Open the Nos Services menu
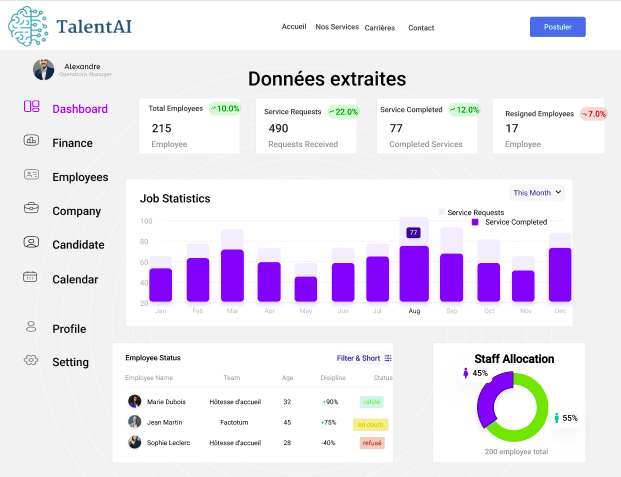The image size is (621, 477). (x=336, y=27)
